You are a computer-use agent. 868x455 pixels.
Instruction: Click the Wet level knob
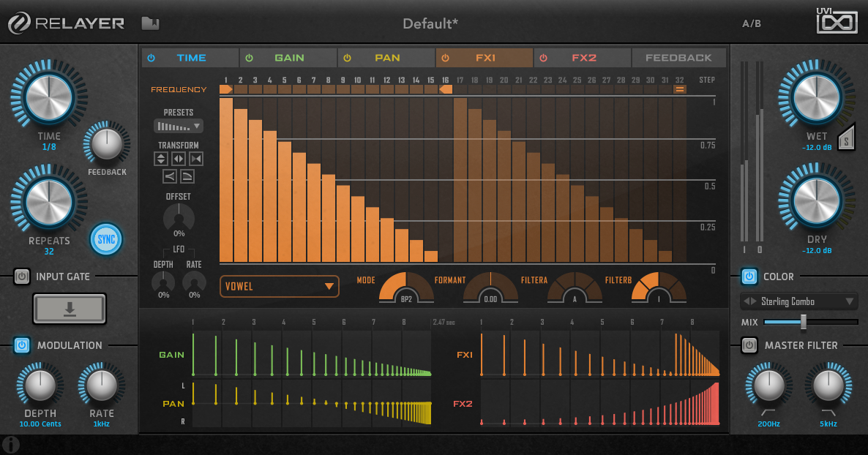pos(817,97)
